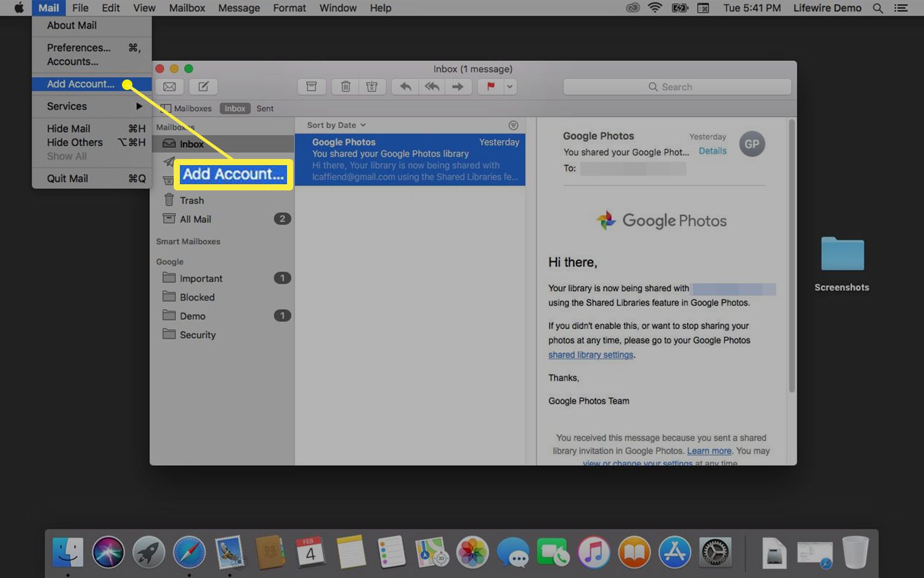Choose Hide Mail menu item
Screen dimensions: 924x578
point(92,128)
